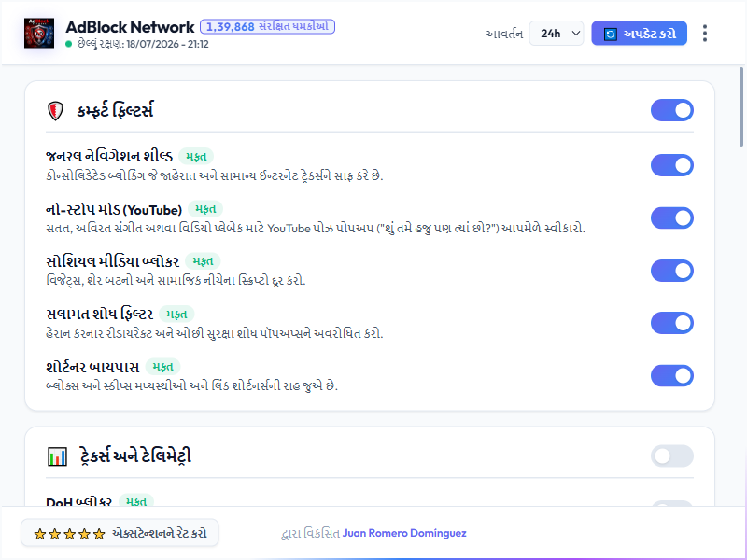Viewport: 747px width, 560px height.
Task: Click the સલામત શોધ ફિલ્ટર title
Action: pos(100,315)
